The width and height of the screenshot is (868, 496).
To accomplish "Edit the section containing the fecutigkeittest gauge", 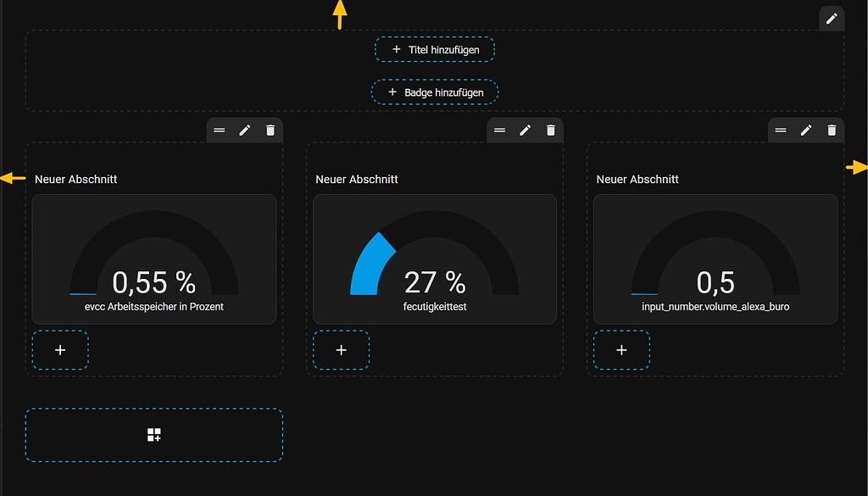I will [x=526, y=130].
